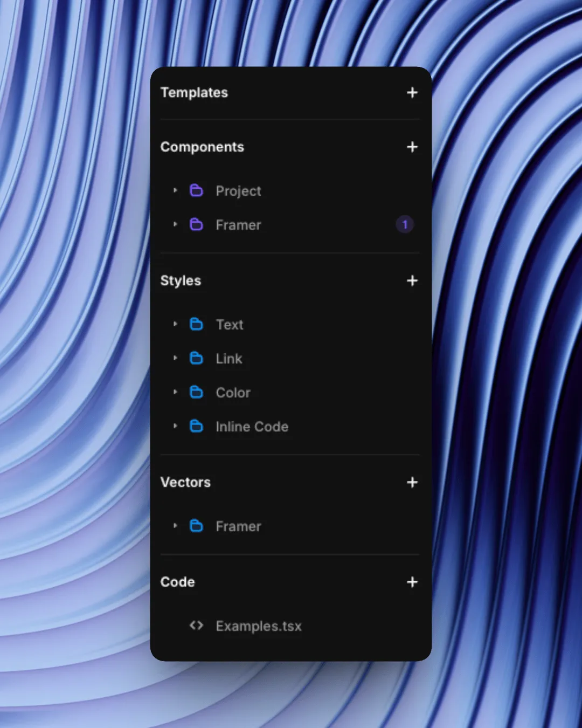582x728 pixels.
Task: Expand the Inline Code folder arrow
Action: coord(175,426)
